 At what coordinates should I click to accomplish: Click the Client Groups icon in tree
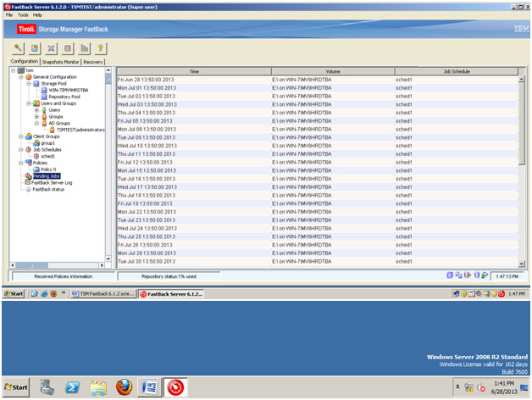click(29, 136)
